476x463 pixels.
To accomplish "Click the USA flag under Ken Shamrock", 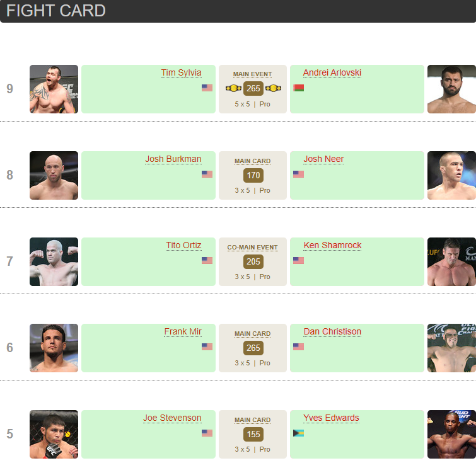I will click(298, 260).
